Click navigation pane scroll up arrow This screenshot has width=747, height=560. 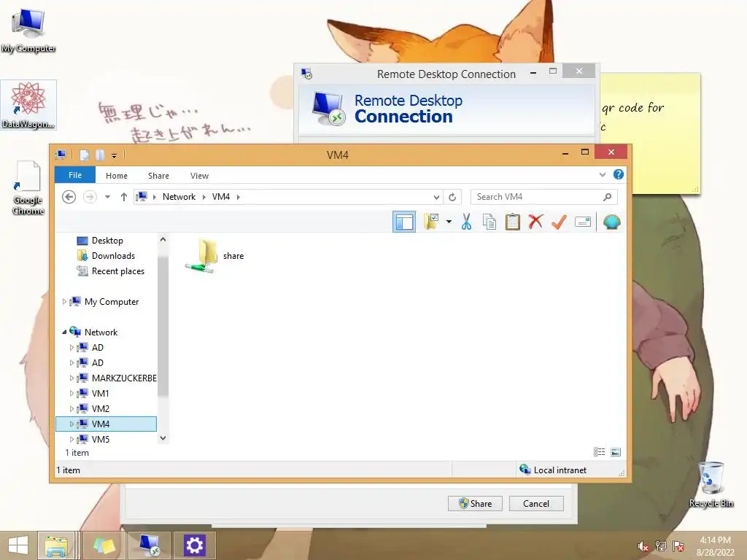[163, 239]
